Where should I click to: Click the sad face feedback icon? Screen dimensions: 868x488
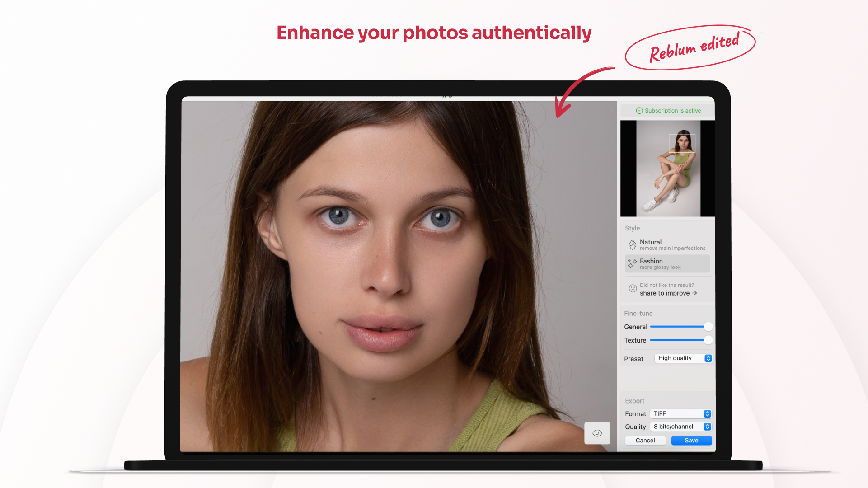pos(633,288)
